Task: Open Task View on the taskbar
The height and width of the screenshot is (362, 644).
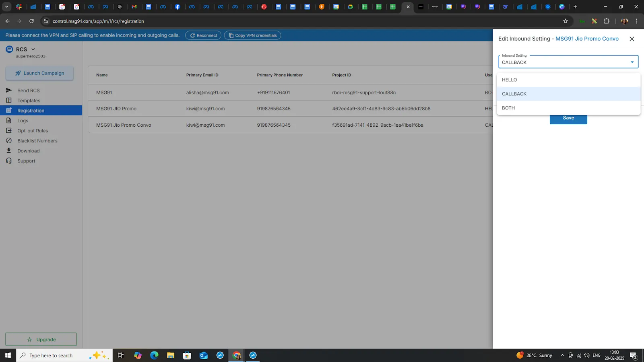Action: pos(120,355)
